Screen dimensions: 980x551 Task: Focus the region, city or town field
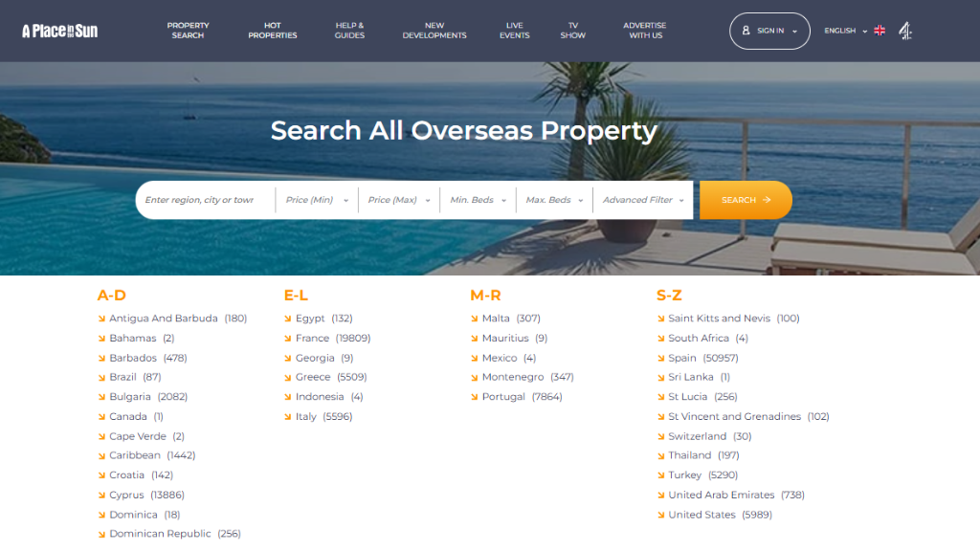tap(201, 200)
